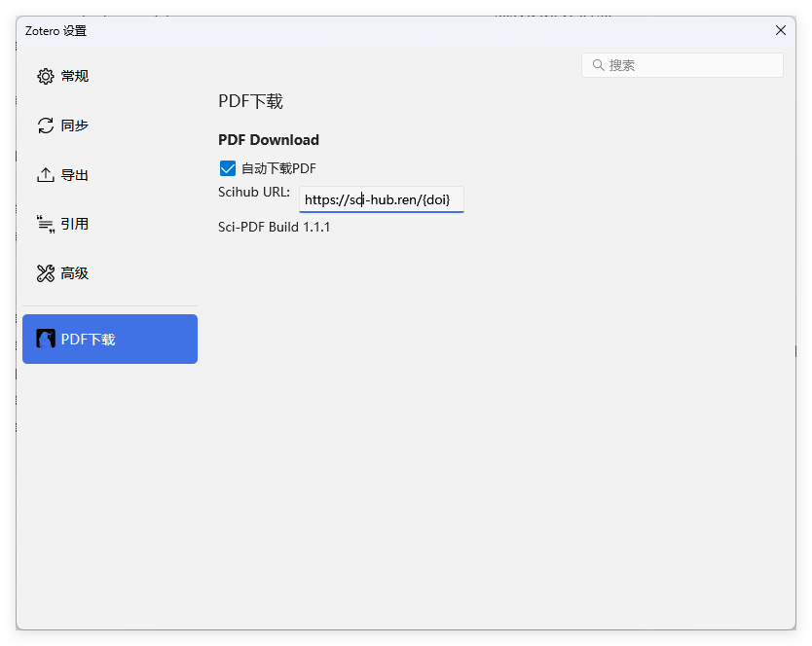Show the 高级 settings pane

tap(75, 273)
